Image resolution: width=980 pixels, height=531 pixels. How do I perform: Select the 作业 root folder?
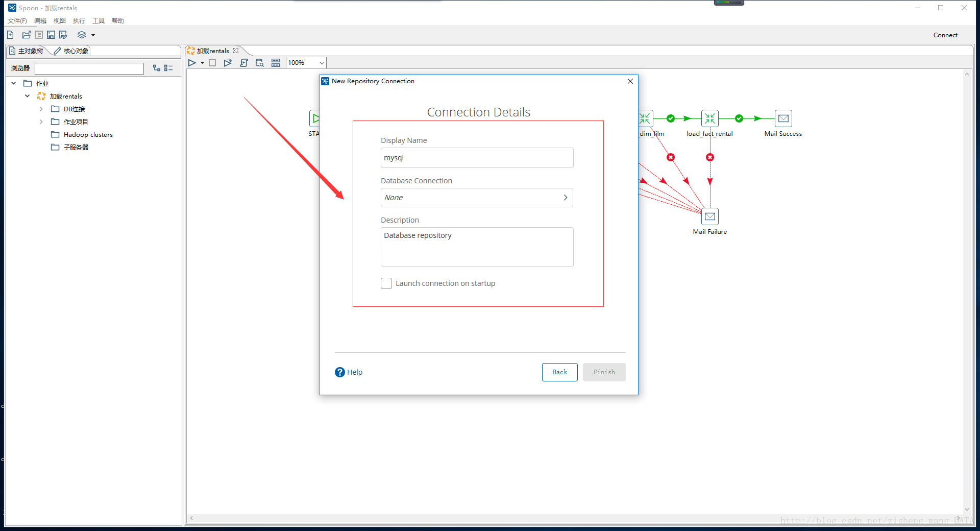(x=36, y=83)
